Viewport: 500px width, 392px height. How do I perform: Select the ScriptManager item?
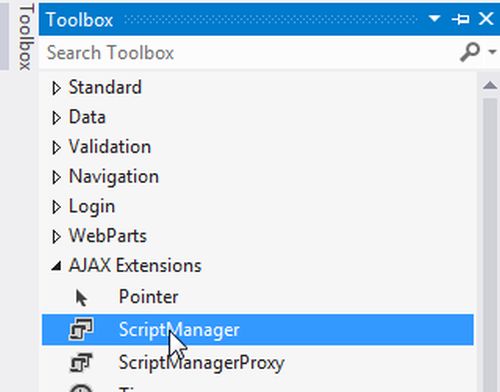click(x=257, y=330)
